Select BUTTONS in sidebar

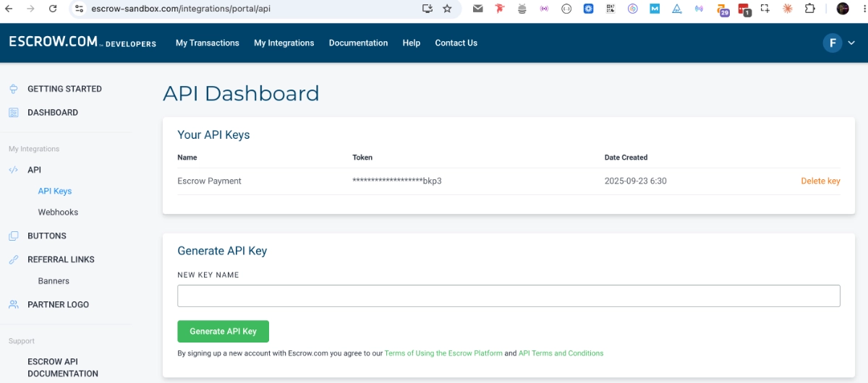47,236
